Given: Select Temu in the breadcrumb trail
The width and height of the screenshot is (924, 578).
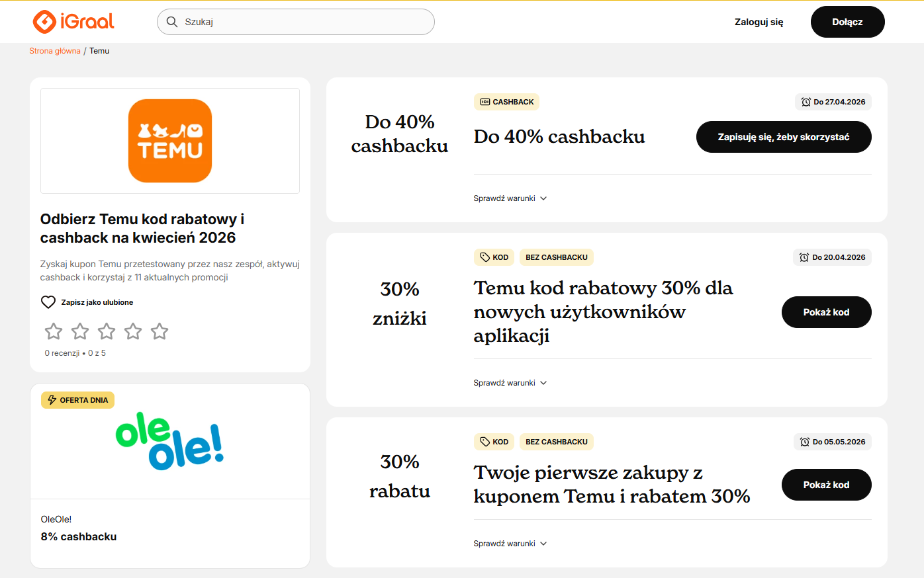Looking at the screenshot, I should [99, 50].
